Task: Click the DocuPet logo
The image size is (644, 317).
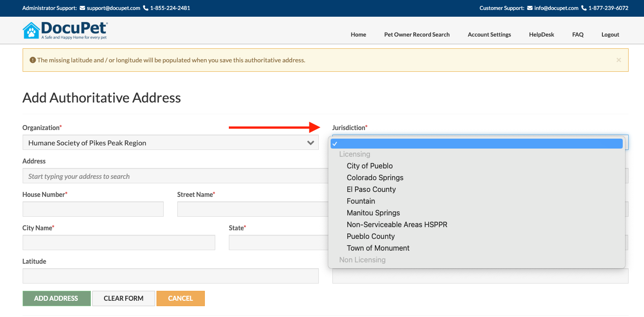Action: [65, 30]
